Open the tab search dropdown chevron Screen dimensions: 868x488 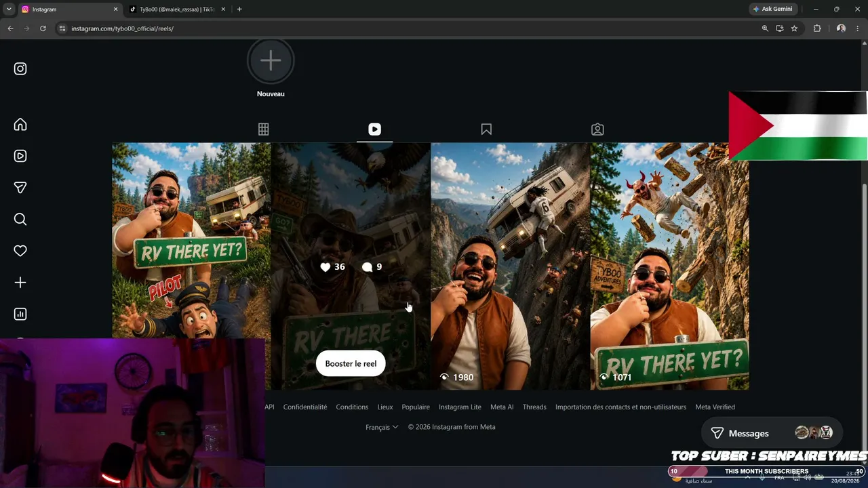point(9,9)
